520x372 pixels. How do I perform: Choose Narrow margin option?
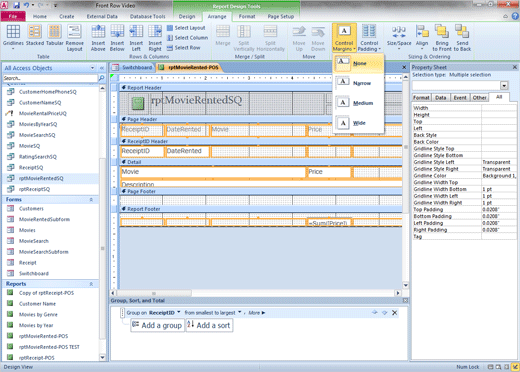coord(358,83)
